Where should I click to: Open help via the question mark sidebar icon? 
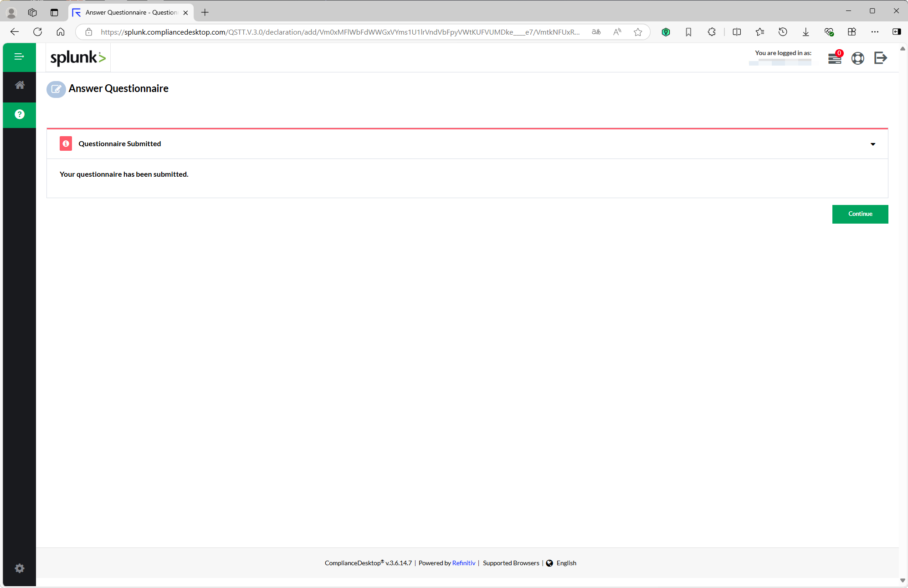[x=19, y=114]
